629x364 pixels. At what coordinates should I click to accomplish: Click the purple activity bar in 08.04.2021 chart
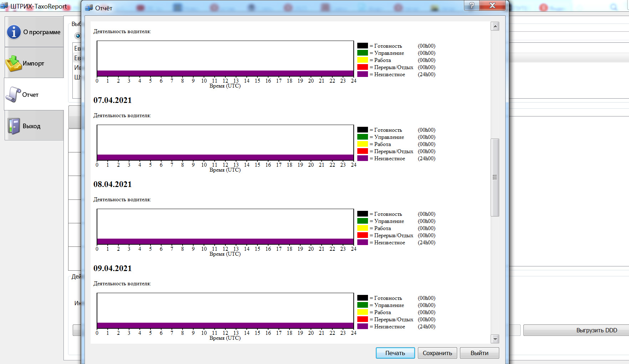pyautogui.click(x=225, y=241)
